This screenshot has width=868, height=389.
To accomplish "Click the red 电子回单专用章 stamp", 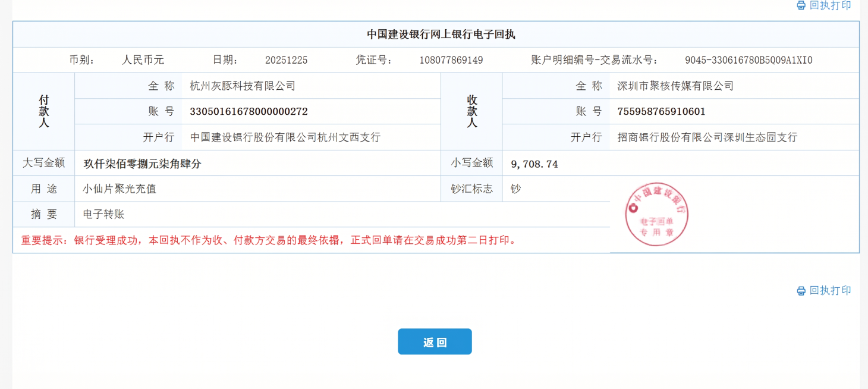I will [656, 215].
